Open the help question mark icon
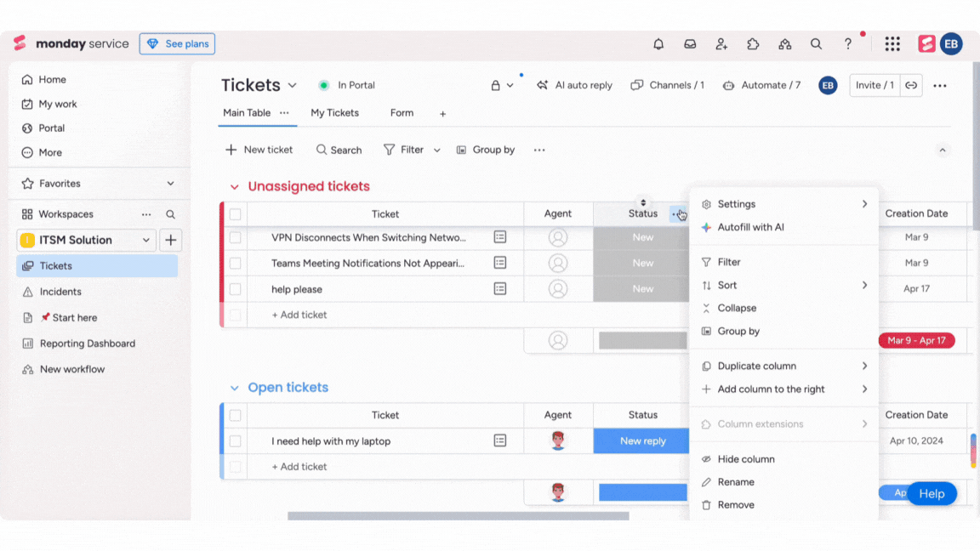980x551 pixels. tap(847, 43)
